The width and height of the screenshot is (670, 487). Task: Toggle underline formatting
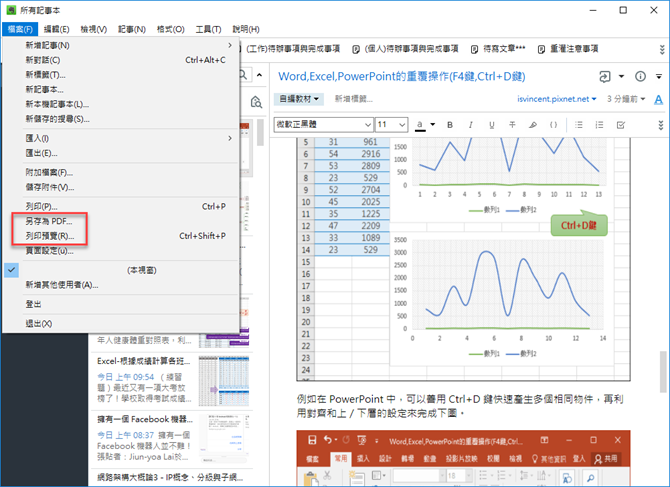point(491,125)
